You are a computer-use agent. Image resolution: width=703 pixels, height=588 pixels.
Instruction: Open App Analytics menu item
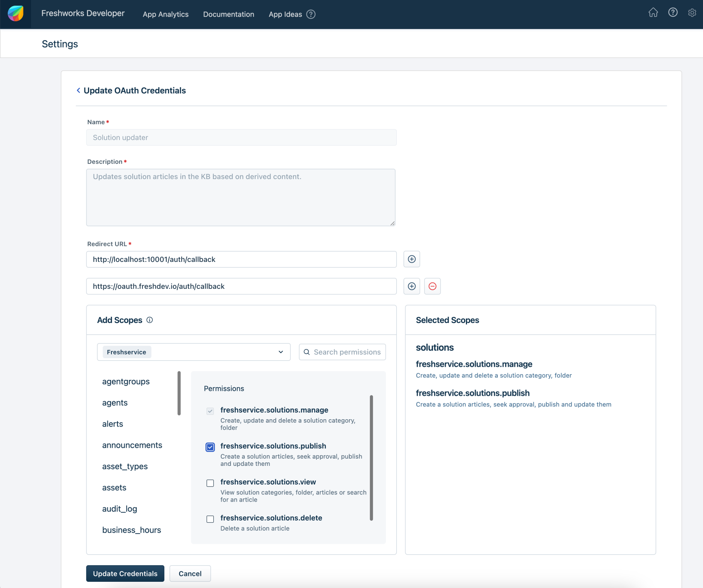point(165,14)
